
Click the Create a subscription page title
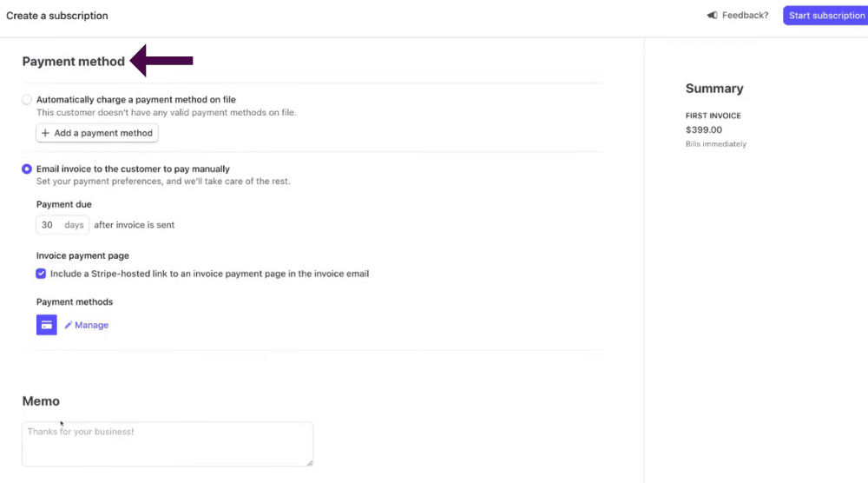coord(57,16)
